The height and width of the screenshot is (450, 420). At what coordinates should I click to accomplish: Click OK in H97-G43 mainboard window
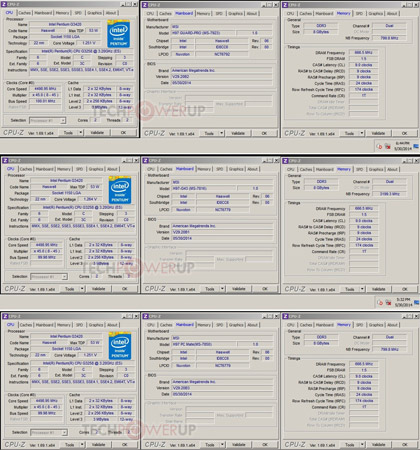click(x=265, y=289)
